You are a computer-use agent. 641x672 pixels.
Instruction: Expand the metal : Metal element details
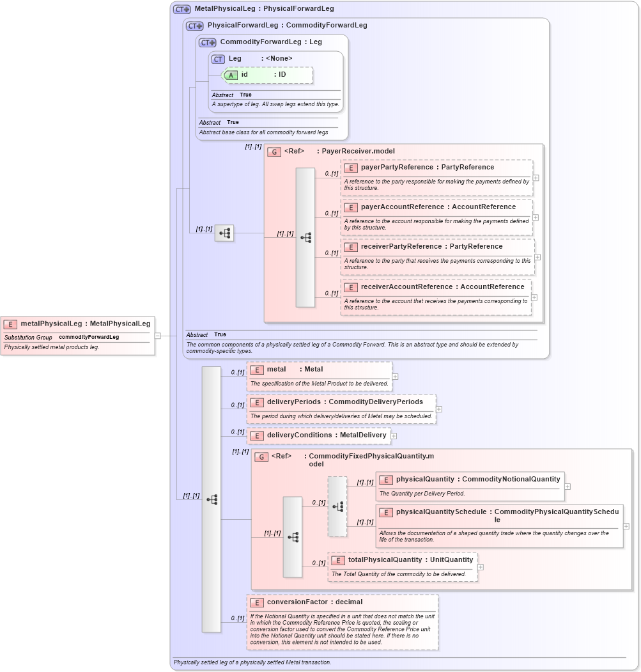[394, 376]
